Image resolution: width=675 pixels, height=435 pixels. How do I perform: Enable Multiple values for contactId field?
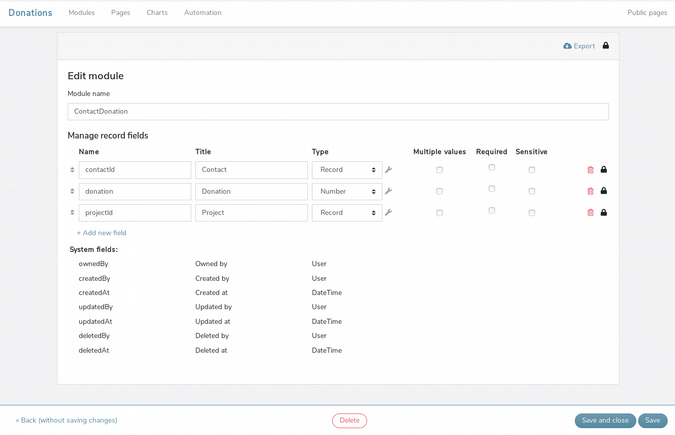(x=439, y=170)
